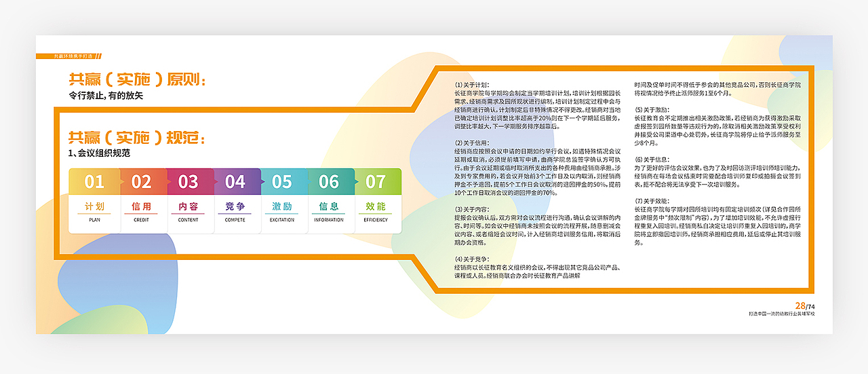Click the English caption "EXCITATION"
This screenshot has height=374, width=868.
click(x=282, y=220)
